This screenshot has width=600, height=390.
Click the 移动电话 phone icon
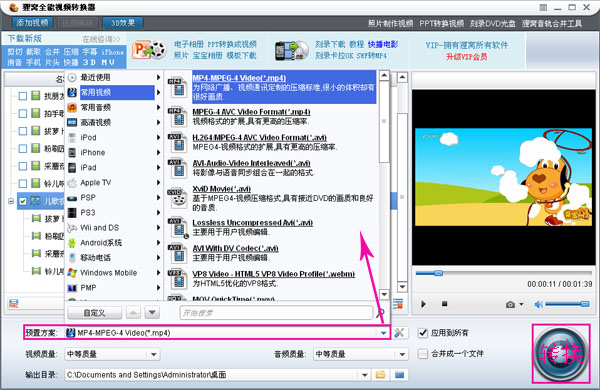tap(72, 258)
